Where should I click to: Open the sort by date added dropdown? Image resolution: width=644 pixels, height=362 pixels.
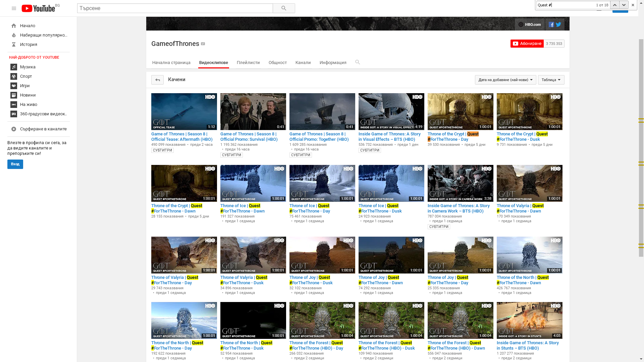(505, 80)
